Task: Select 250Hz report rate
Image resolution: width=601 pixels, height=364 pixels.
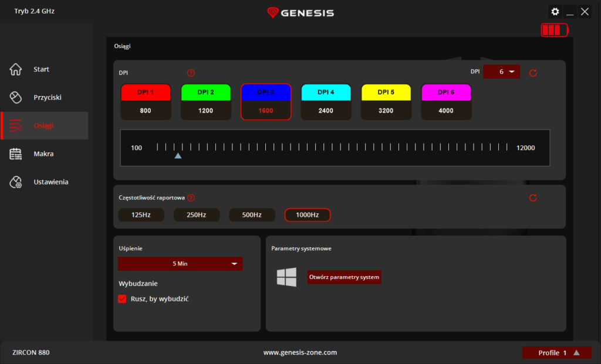Action: click(x=197, y=215)
